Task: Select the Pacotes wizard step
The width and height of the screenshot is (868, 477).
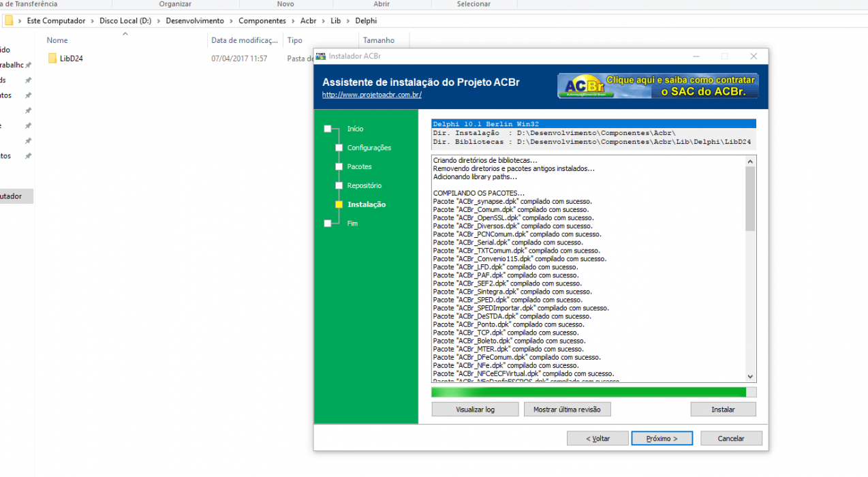Action: [359, 167]
